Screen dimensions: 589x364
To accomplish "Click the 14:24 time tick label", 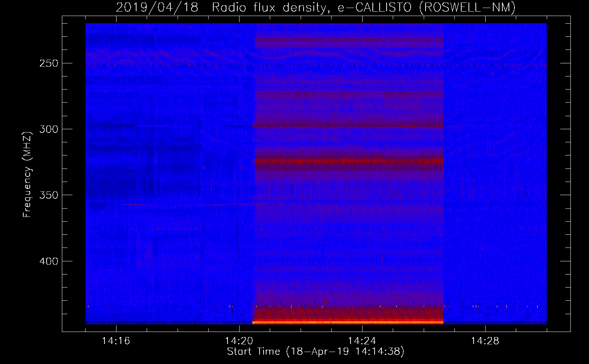I will [x=362, y=341].
